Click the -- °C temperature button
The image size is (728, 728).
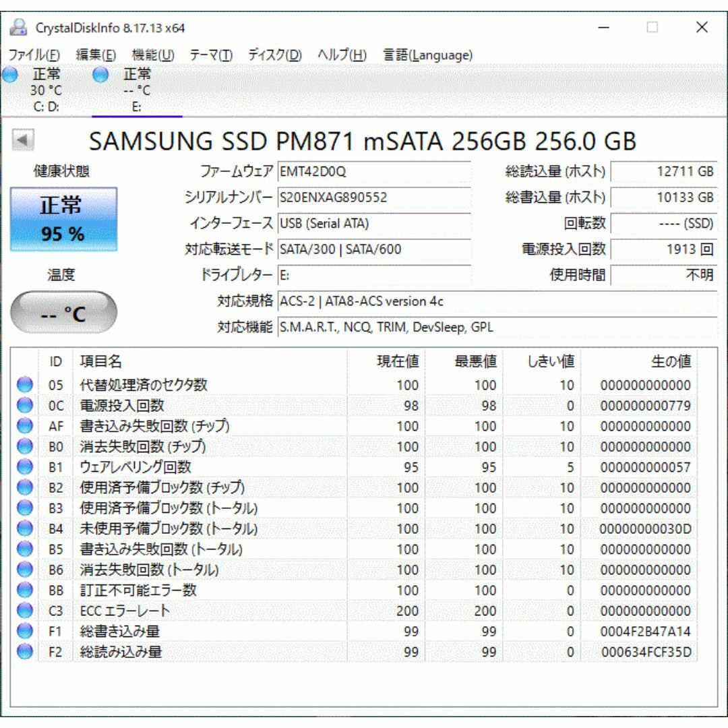pos(63,313)
